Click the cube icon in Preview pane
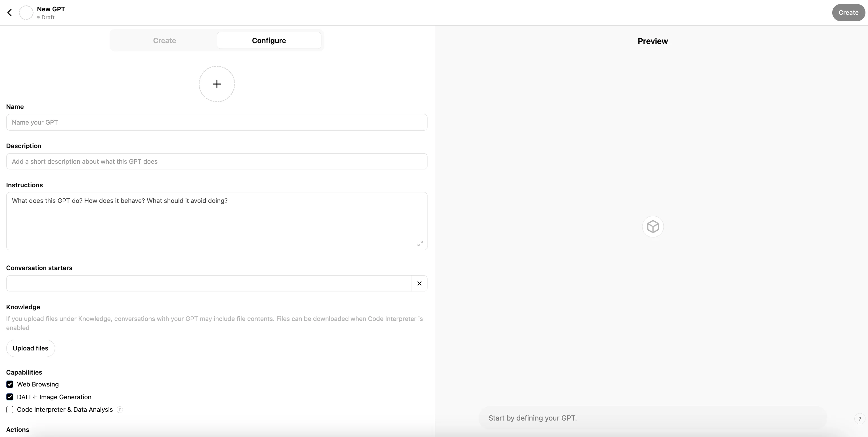The height and width of the screenshot is (437, 868). click(653, 226)
